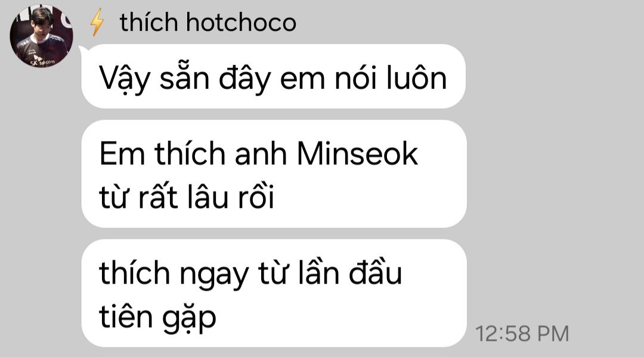Click the SK telecom logo on the avatar jersey
The image size is (644, 357).
42,61
